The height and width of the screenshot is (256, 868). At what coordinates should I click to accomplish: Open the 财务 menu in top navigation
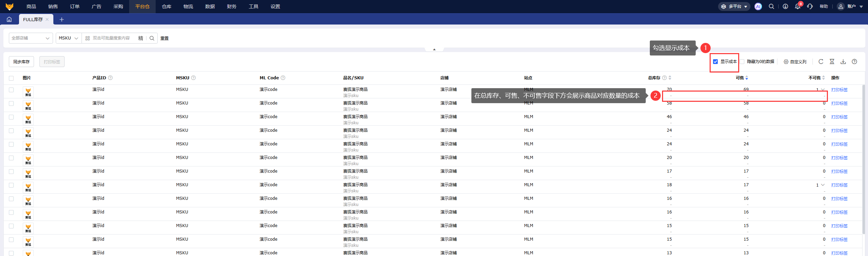click(x=232, y=6)
